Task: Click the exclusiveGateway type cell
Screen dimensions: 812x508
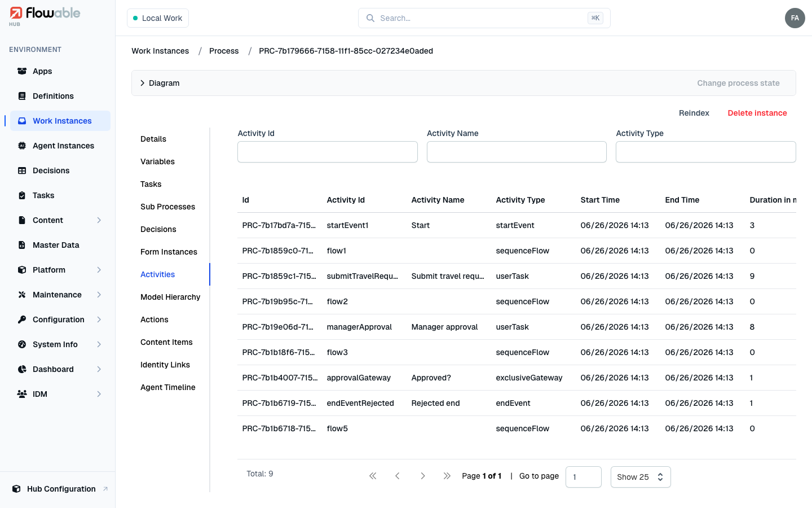Action: tap(529, 378)
